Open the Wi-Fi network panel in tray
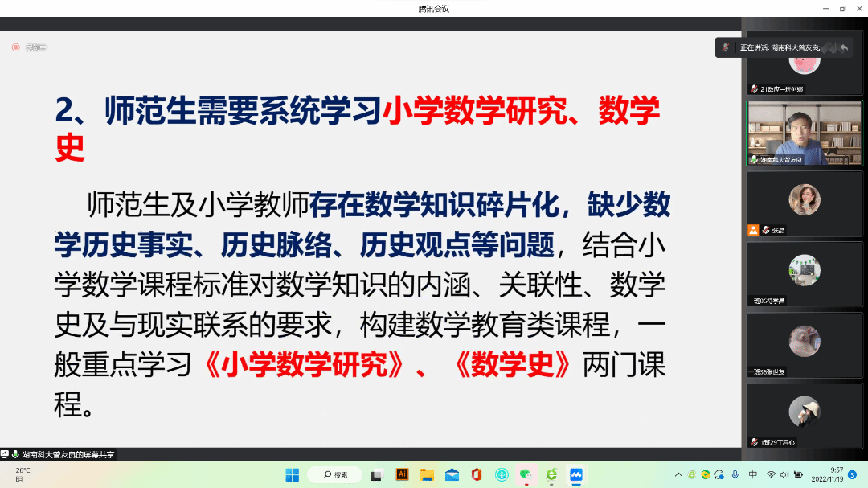 pyautogui.click(x=771, y=474)
